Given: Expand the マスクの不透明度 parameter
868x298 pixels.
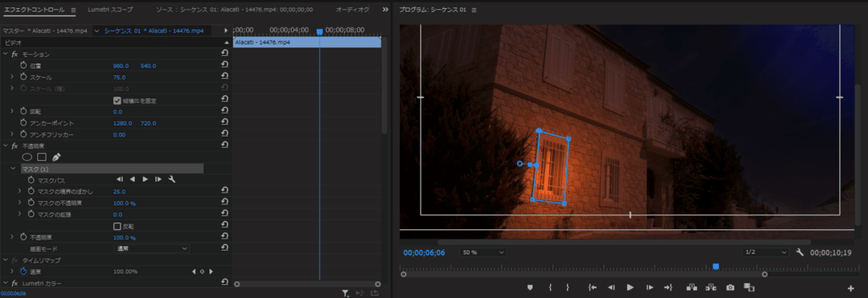Looking at the screenshot, I should pos(20,203).
